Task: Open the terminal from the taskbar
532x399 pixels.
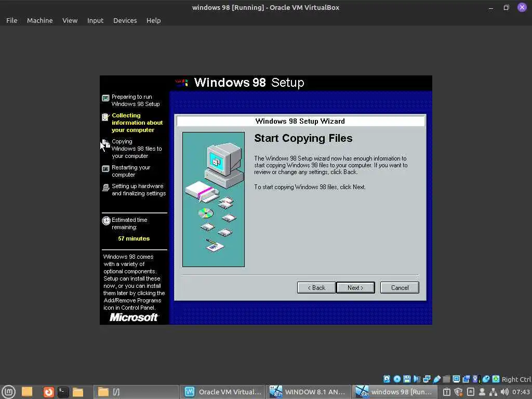Action: coord(63,392)
